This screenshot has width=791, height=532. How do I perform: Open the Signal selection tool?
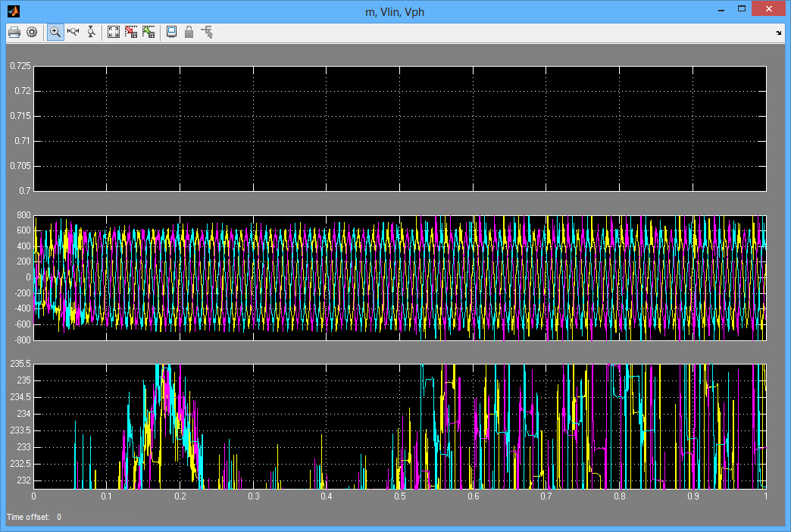coord(207,32)
